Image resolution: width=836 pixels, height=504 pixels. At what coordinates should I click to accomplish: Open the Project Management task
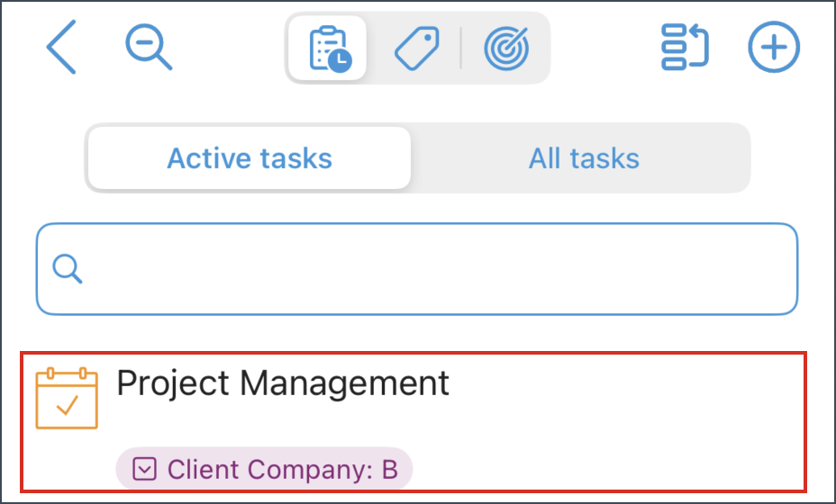[x=413, y=421]
